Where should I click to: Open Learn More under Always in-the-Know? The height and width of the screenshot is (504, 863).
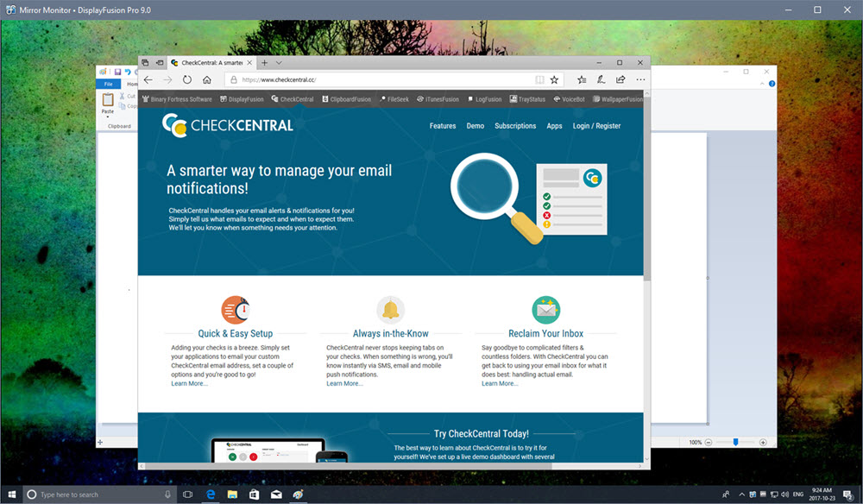(344, 382)
